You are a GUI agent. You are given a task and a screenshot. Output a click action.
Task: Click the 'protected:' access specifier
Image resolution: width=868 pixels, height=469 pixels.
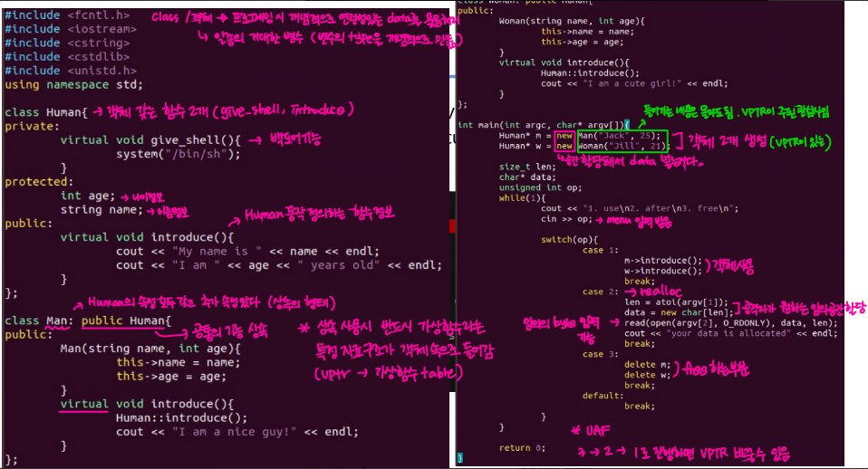39,181
